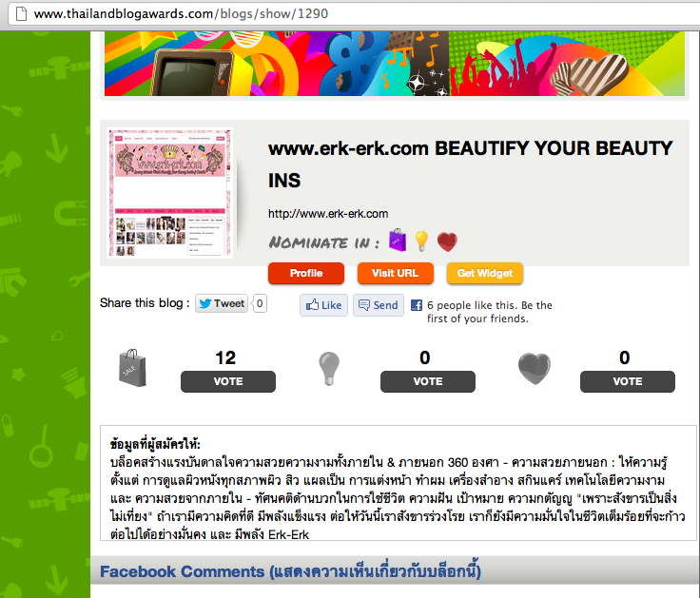This screenshot has height=598, width=700.
Task: Click the Facebook logo beside the like count
Action: [417, 305]
